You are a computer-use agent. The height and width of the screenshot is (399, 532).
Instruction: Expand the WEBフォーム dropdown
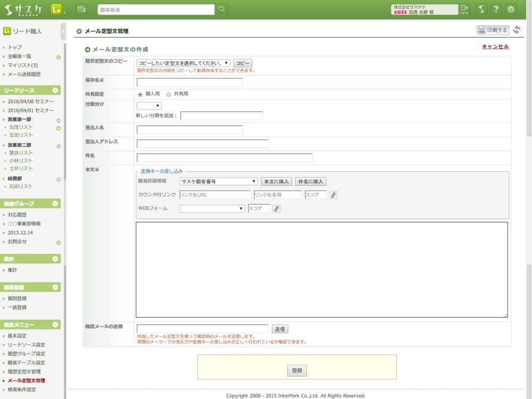[212, 209]
